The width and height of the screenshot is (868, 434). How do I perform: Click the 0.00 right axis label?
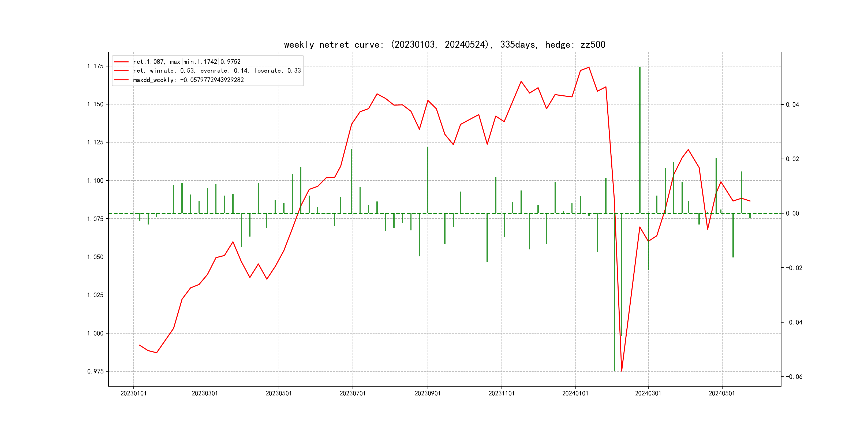tap(792, 213)
